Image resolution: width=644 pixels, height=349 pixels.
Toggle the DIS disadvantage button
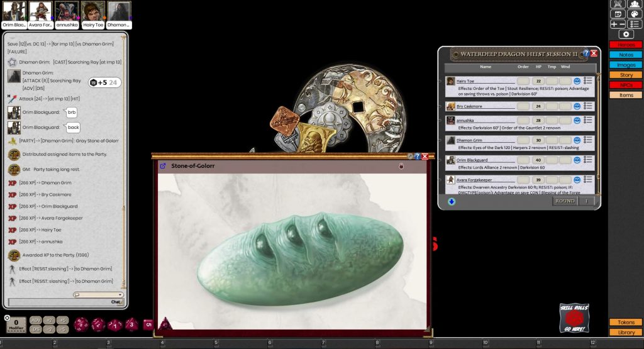[36, 329]
